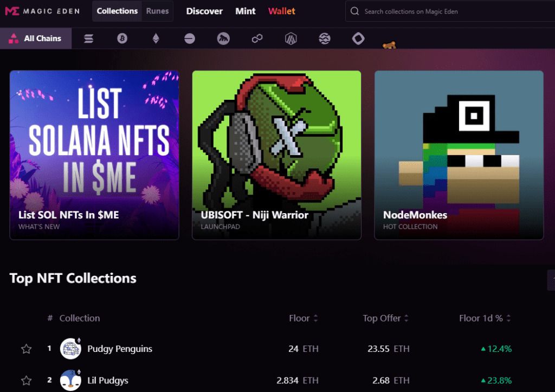Open the Lil Pudgys penguin avatar

point(70,380)
